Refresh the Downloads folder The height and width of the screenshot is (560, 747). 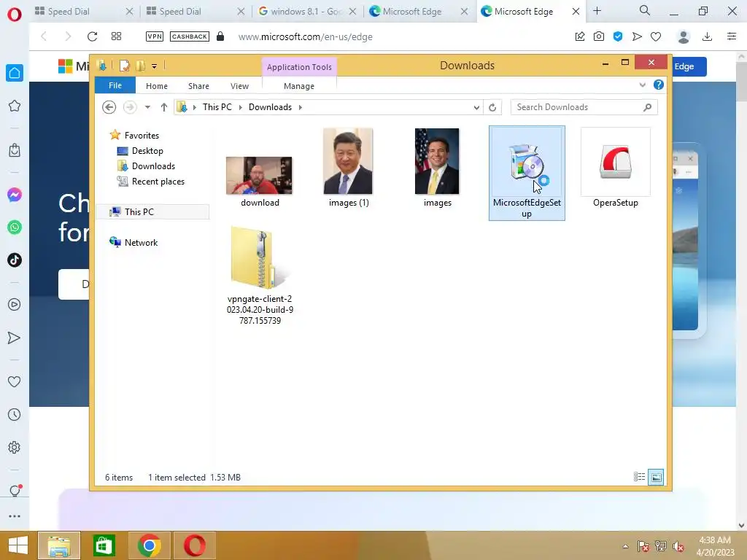(x=492, y=108)
